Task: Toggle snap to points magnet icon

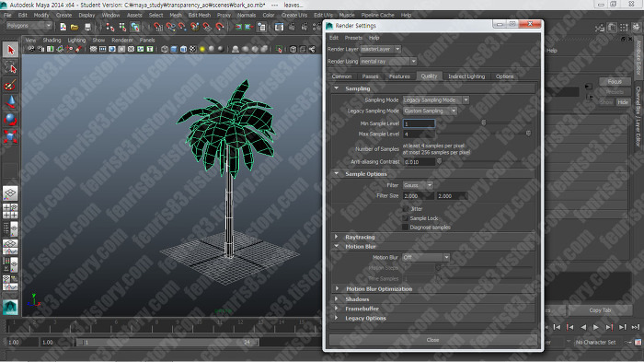Action: click(x=182, y=27)
